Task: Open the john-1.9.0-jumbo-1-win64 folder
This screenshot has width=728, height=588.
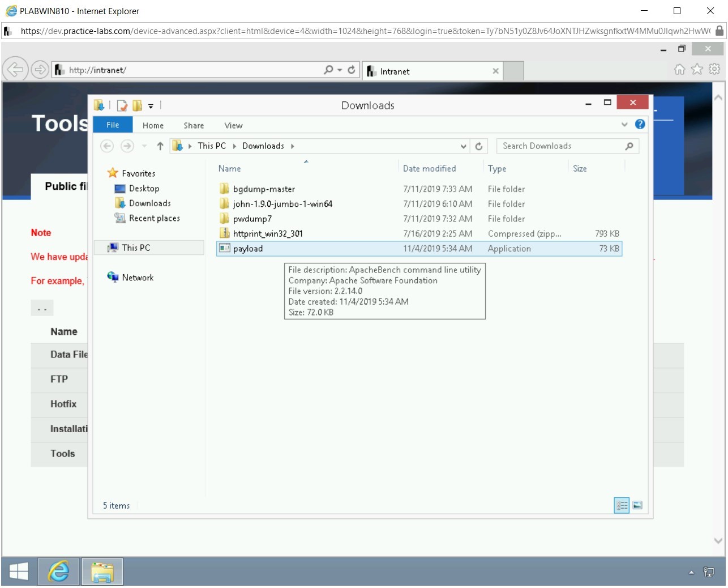Action: click(x=282, y=204)
